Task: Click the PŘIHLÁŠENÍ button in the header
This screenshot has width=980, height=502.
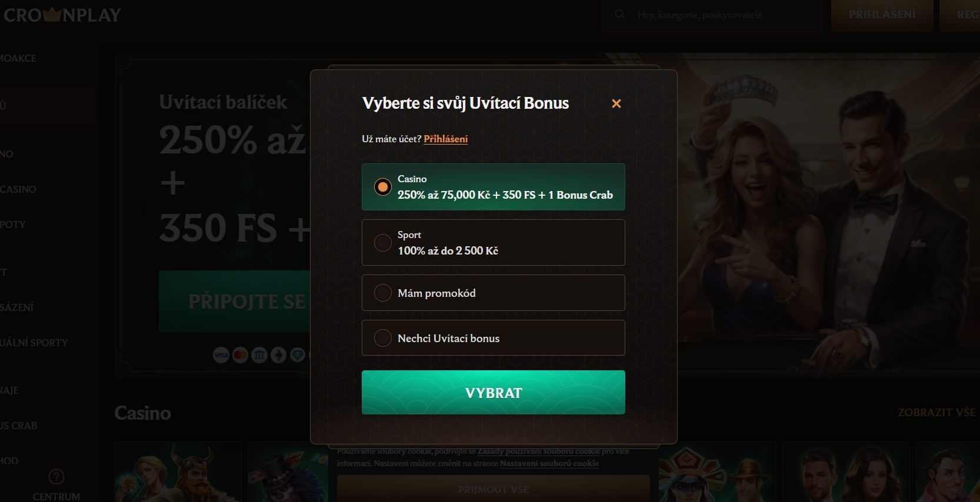Action: point(882,15)
